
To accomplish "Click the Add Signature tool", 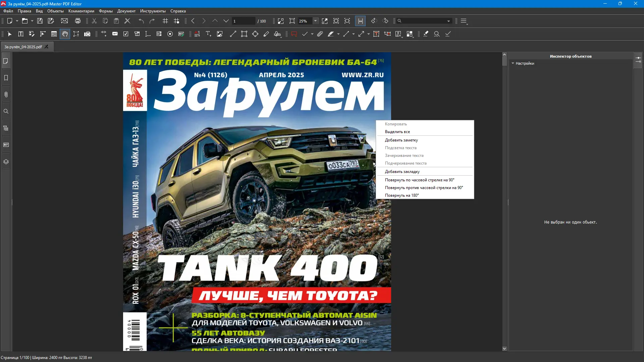I will (x=277, y=34).
